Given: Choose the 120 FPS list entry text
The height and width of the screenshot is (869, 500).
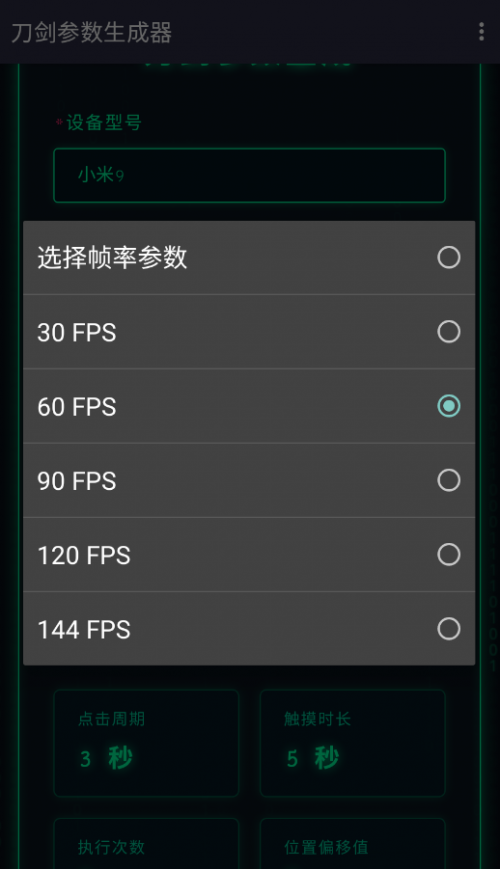Looking at the screenshot, I should tap(84, 555).
